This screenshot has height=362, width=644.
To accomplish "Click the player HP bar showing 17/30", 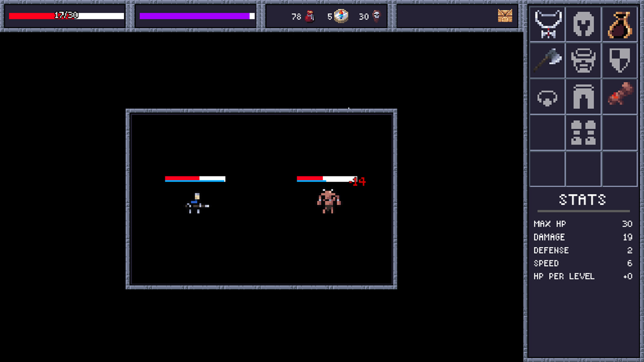I will pyautogui.click(x=66, y=15).
